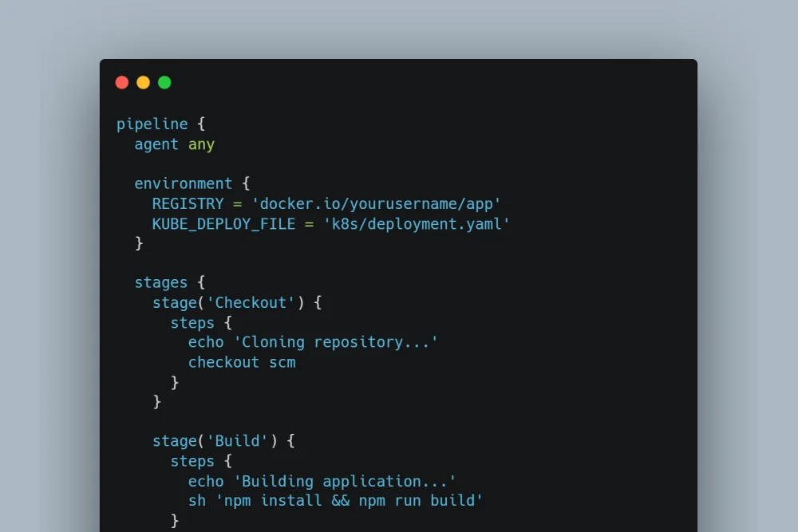Click the closing brace of environment block
The height and width of the screenshot is (532, 798).
point(139,243)
